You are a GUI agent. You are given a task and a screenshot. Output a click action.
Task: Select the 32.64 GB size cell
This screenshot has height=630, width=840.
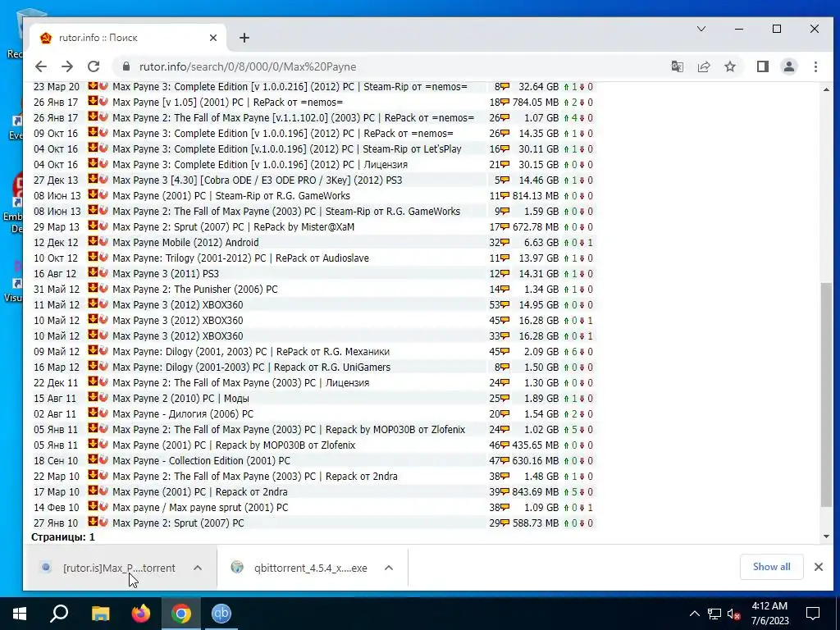(538, 86)
